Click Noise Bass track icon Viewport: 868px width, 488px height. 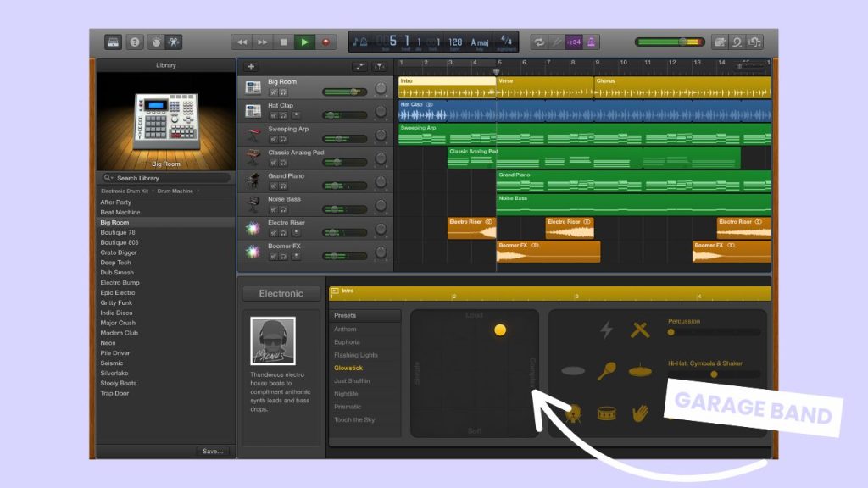click(x=253, y=205)
